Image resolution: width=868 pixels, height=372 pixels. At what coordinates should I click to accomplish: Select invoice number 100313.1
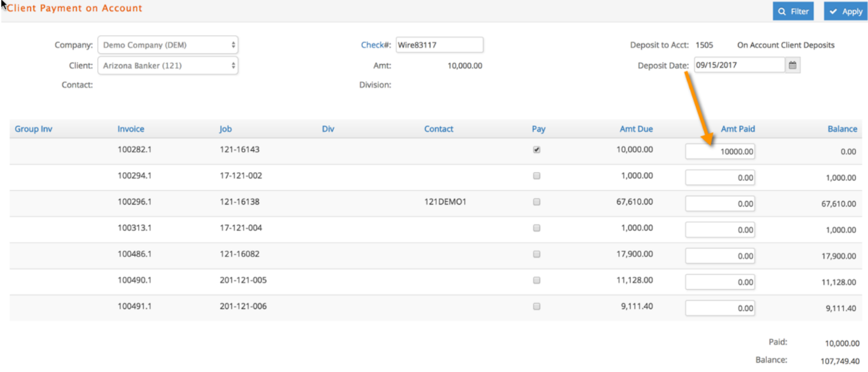coord(135,228)
